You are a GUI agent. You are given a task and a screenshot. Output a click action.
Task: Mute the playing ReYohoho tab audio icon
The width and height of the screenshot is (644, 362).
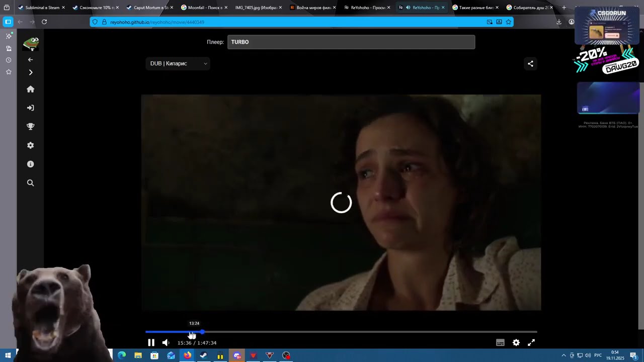[408, 8]
